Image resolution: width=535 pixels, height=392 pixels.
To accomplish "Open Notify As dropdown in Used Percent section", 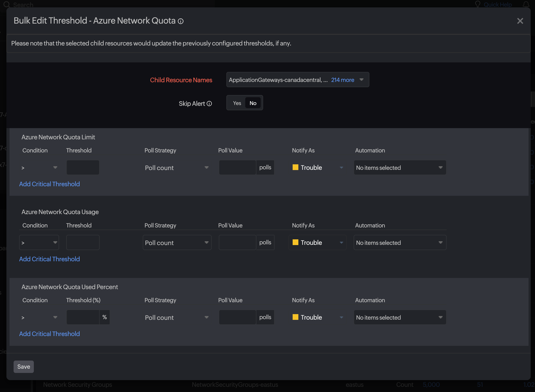I will click(317, 317).
